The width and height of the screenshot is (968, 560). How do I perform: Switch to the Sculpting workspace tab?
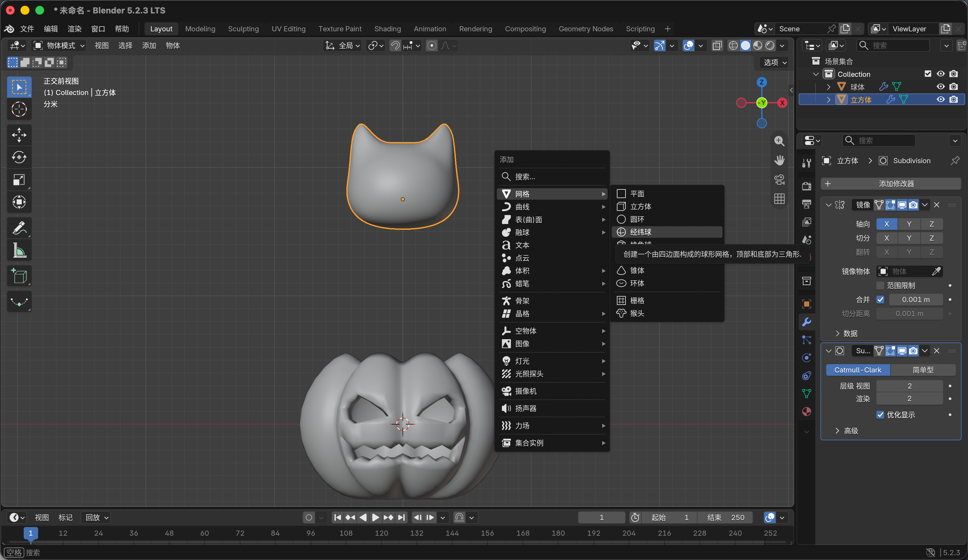click(x=243, y=29)
